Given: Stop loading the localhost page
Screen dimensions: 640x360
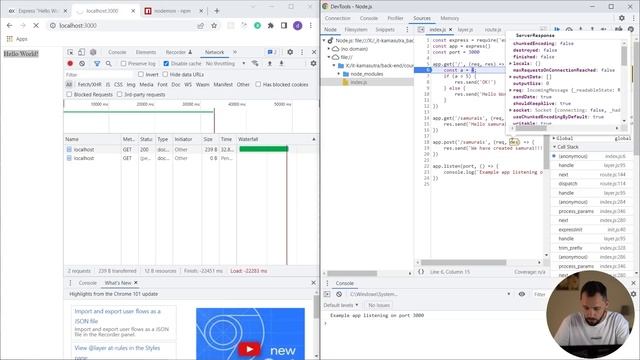Looking at the screenshot, I should 36,25.
